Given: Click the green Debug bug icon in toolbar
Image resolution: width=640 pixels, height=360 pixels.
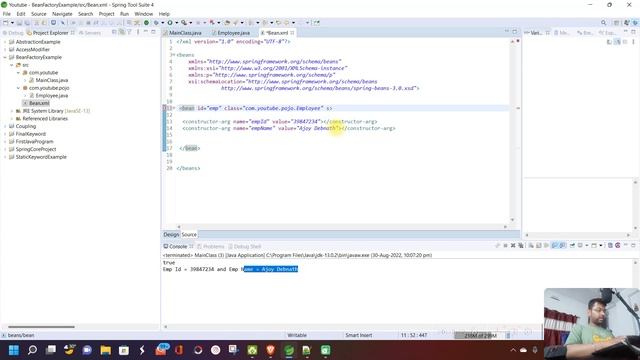Looking at the screenshot, I should pos(156,23).
